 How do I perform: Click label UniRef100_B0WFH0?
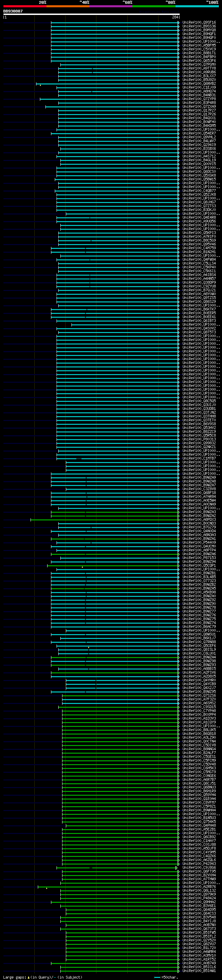[199, 122]
